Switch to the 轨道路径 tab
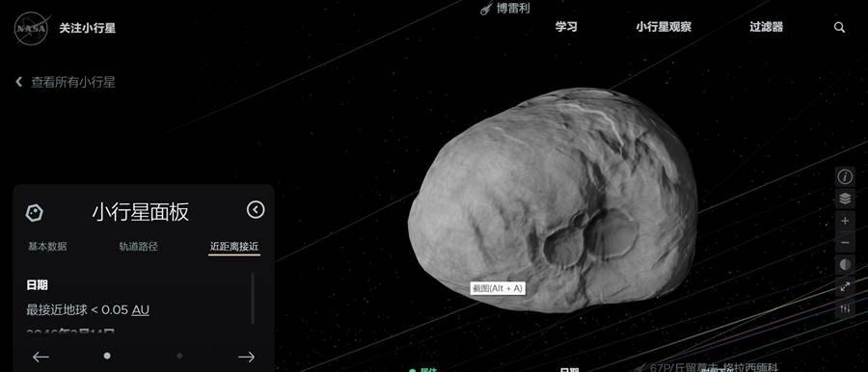This screenshot has width=868, height=372. coord(138,247)
